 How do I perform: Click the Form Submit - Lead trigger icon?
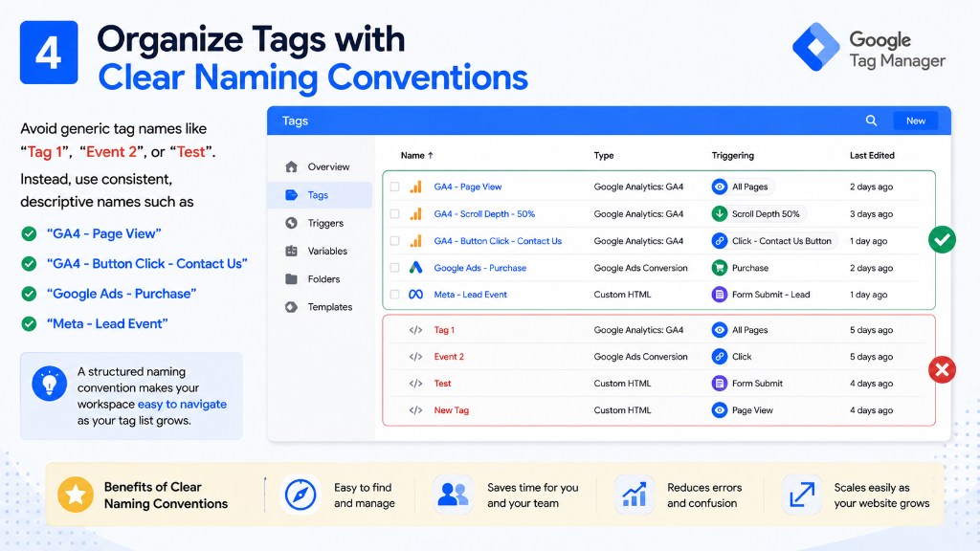tap(720, 295)
